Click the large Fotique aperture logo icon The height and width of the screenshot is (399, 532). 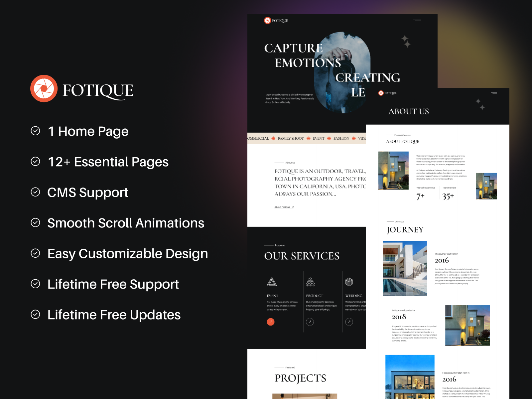[44, 88]
